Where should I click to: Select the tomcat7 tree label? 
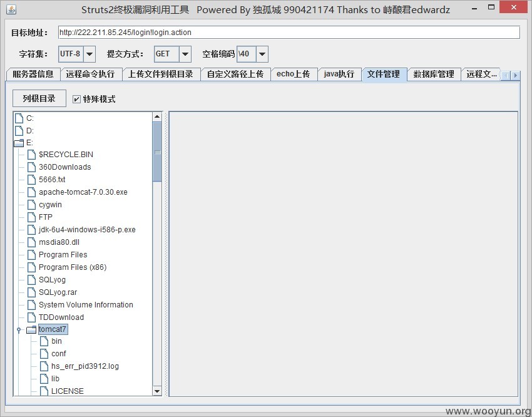point(53,329)
